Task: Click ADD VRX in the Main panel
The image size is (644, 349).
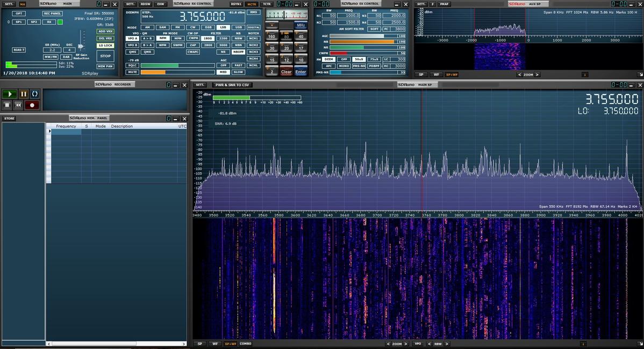Action: (x=105, y=31)
